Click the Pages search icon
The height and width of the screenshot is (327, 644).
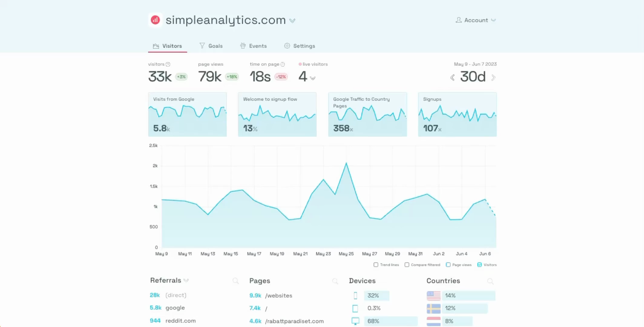point(335,281)
